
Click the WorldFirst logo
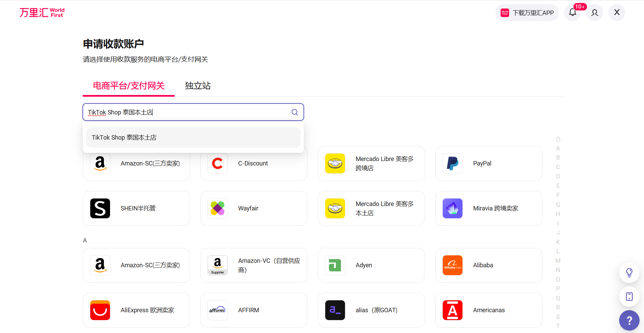tap(42, 13)
